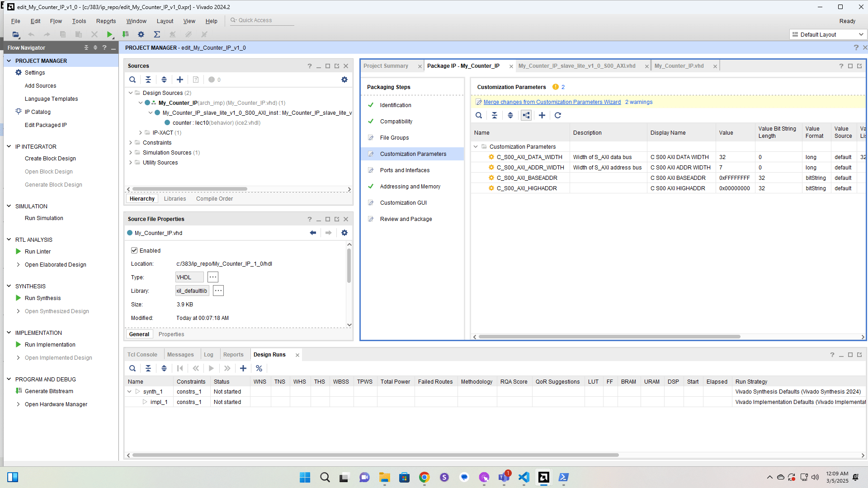Uncheck the Enabled checkbox

134,250
